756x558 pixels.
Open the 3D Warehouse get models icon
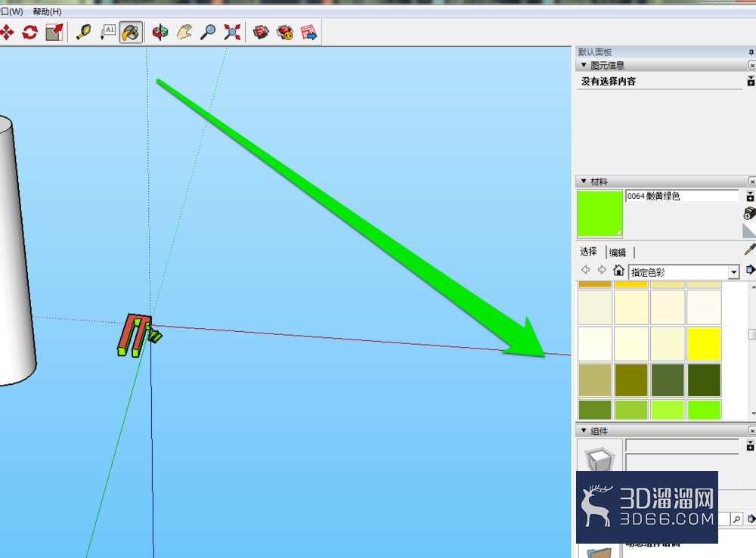[x=261, y=33]
